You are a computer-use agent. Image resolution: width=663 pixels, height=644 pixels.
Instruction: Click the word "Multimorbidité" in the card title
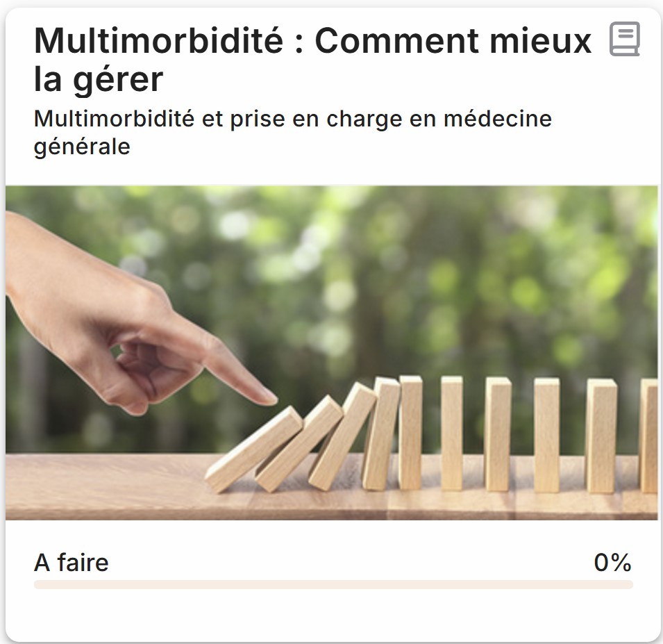coord(159,41)
